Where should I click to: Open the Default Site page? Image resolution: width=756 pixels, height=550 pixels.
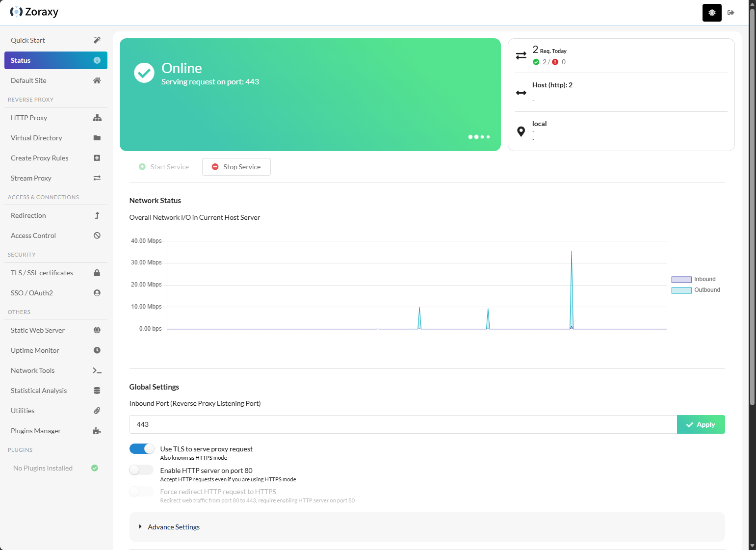[56, 80]
